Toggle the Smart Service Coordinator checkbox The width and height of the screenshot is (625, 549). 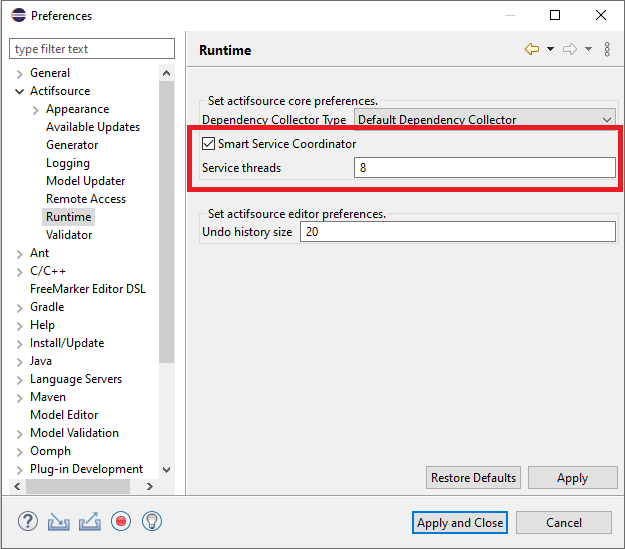[x=209, y=144]
